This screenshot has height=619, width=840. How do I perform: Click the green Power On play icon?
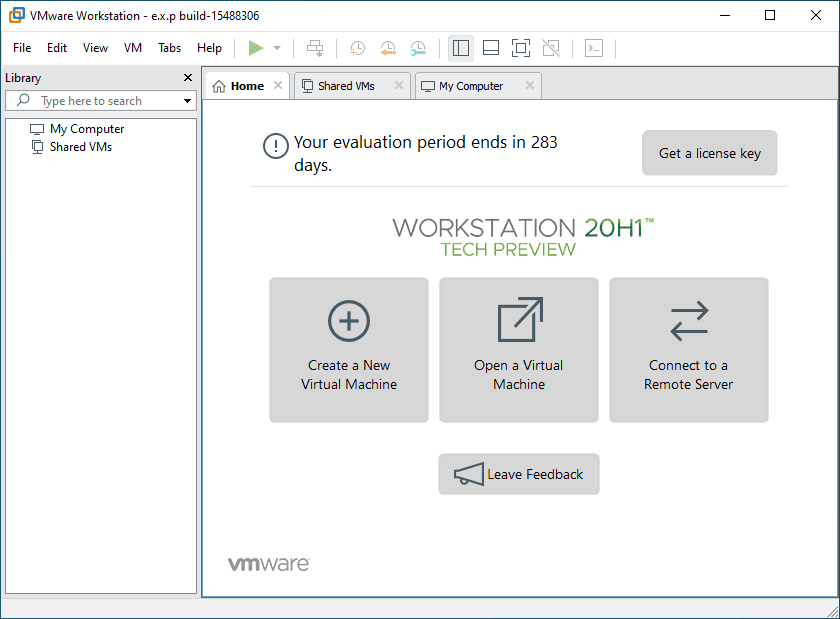256,48
